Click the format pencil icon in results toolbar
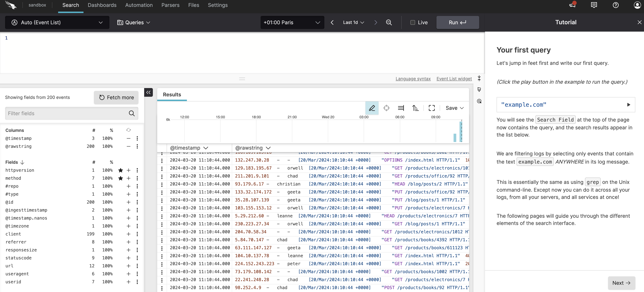 pos(372,108)
